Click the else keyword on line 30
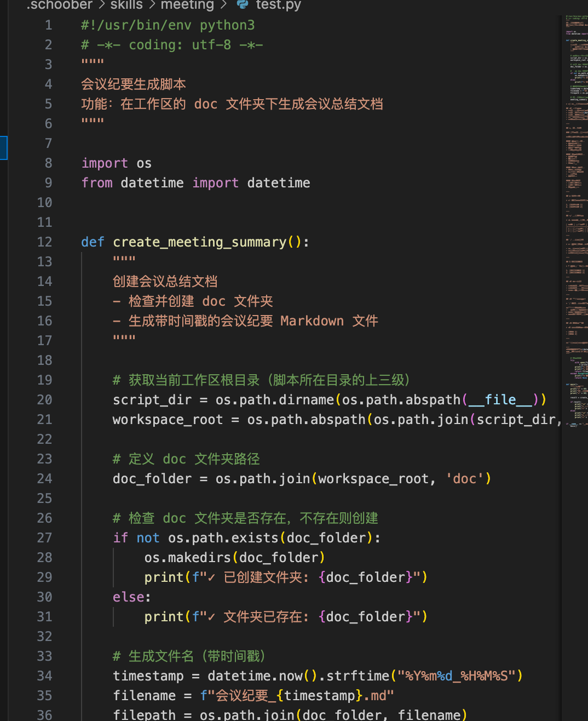The image size is (588, 721). coord(128,597)
